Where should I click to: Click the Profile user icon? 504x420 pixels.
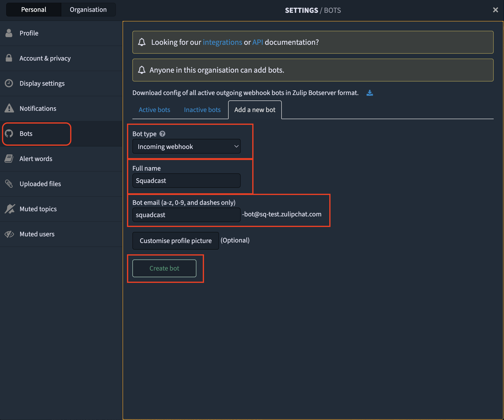[9, 33]
